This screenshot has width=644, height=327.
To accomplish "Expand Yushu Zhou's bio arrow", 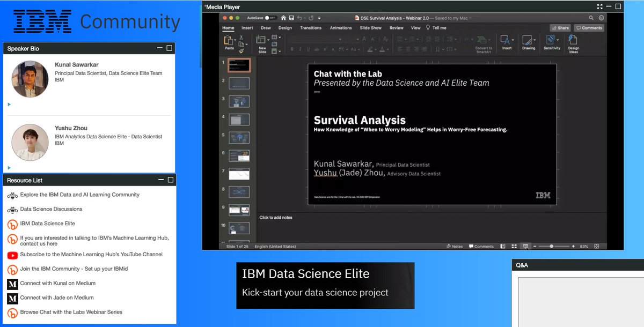I will click(9, 168).
